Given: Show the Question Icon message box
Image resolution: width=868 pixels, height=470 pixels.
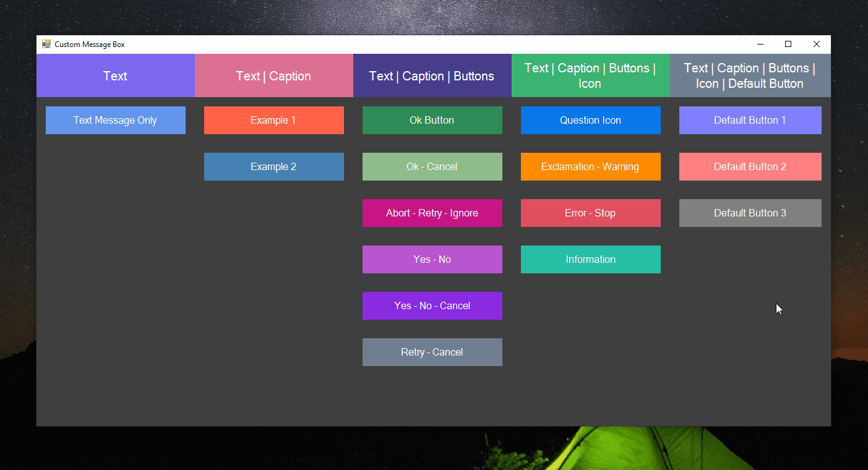Looking at the screenshot, I should click(590, 120).
